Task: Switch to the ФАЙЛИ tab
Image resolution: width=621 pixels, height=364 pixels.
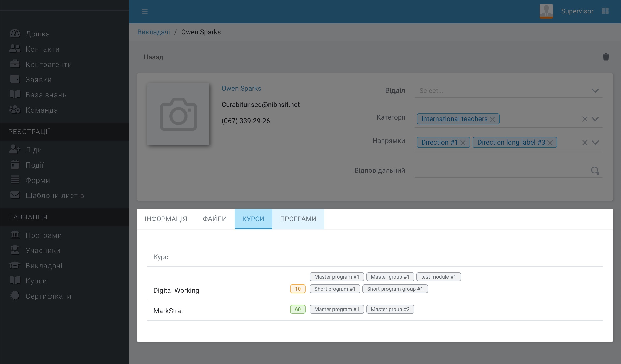Action: [x=215, y=219]
